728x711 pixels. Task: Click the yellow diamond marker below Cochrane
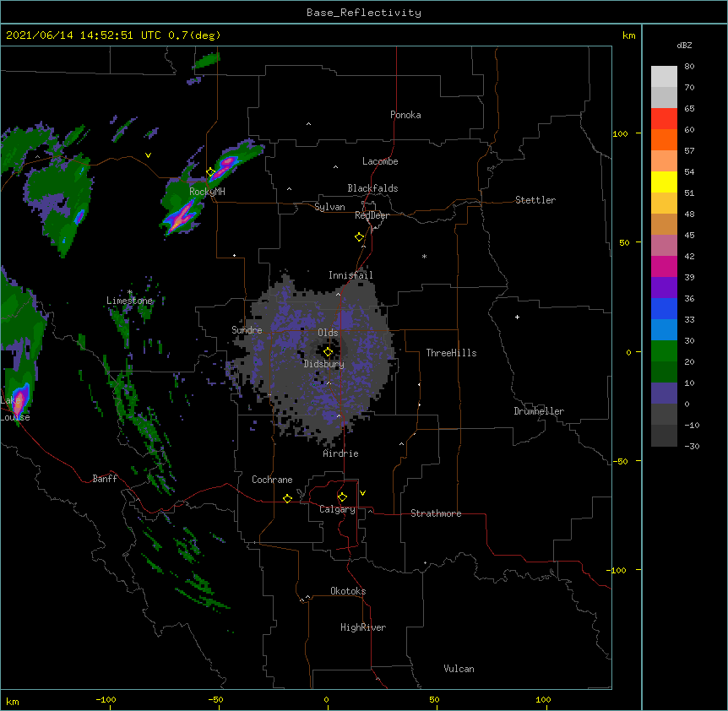click(x=287, y=498)
